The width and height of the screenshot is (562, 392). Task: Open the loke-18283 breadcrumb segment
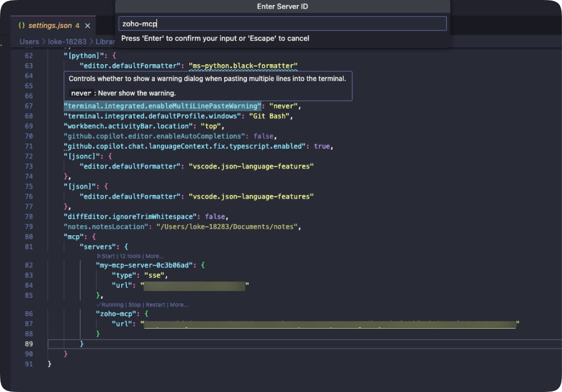pos(67,42)
